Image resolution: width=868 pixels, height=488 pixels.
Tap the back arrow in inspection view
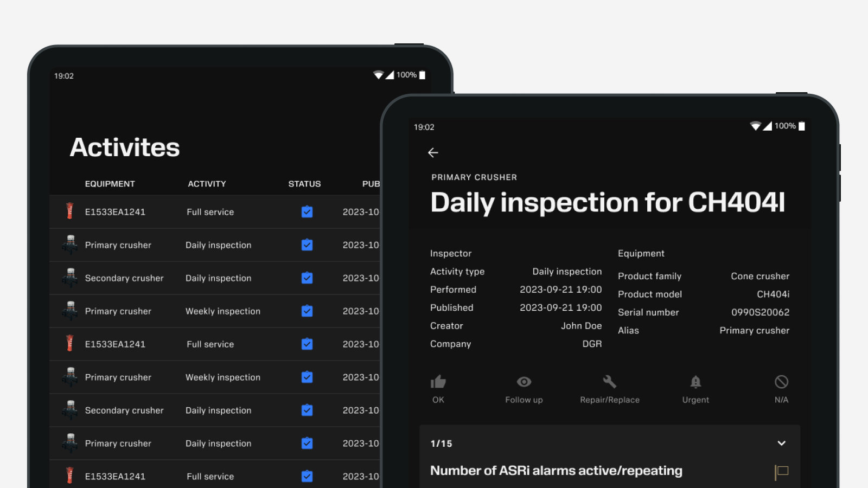(x=433, y=153)
